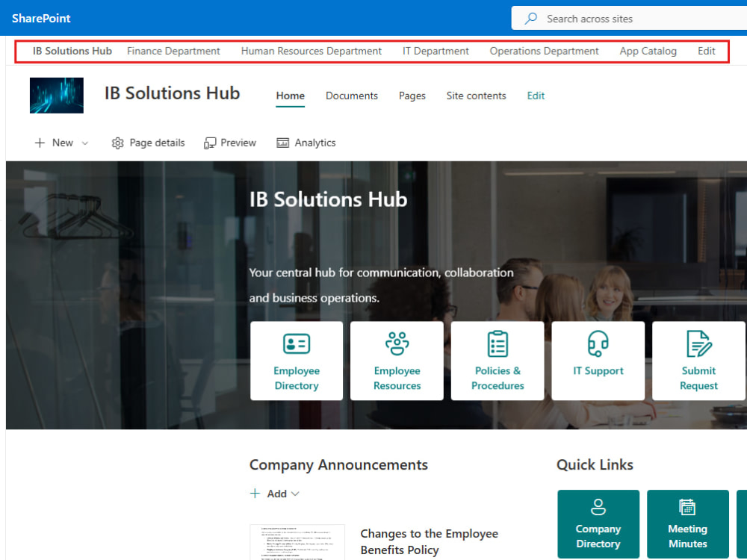Image resolution: width=747 pixels, height=560 pixels.
Task: Click the hero title IB Solutions Hub
Action: pyautogui.click(x=328, y=199)
